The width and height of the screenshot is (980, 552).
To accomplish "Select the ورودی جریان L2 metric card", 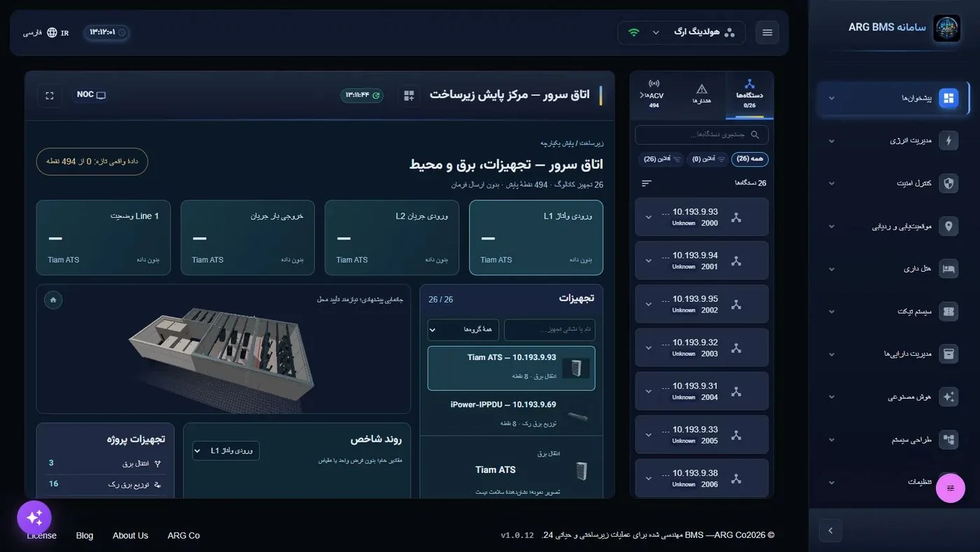I will coord(393,237).
